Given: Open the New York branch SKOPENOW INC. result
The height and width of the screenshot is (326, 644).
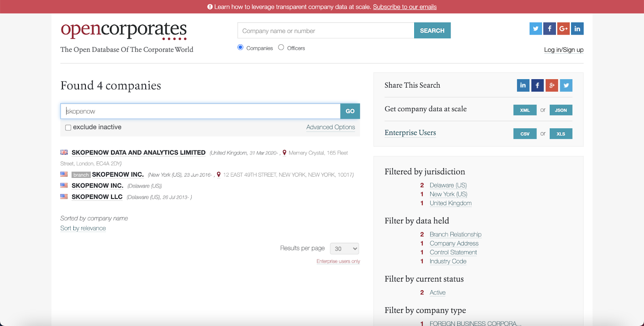Looking at the screenshot, I should click(118, 174).
